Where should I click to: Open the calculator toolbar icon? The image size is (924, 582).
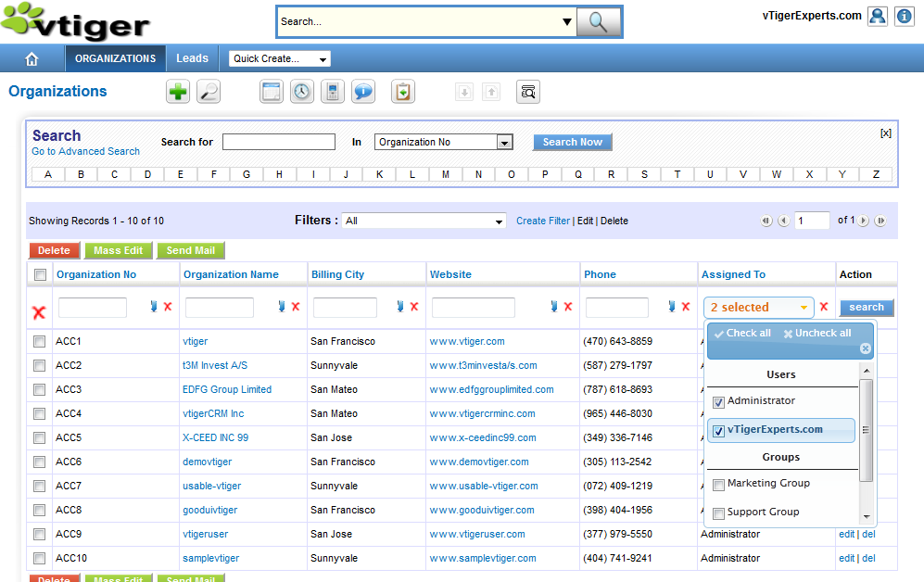click(333, 92)
